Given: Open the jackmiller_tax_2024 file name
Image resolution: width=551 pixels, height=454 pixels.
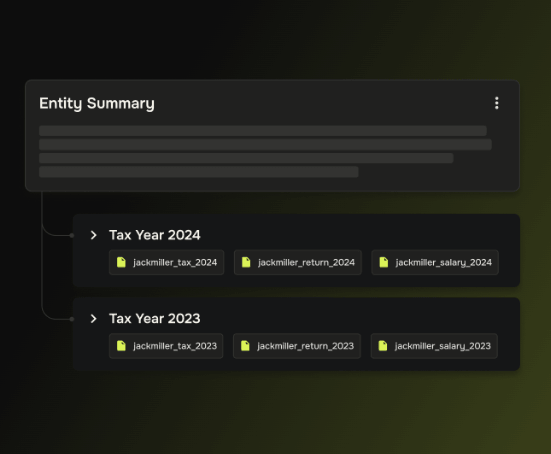Looking at the screenshot, I should [x=175, y=262].
